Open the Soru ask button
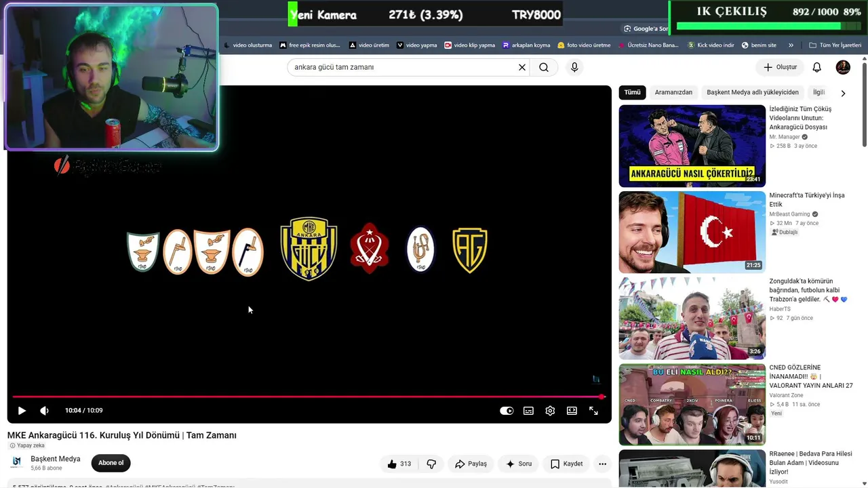The image size is (868, 488). [519, 464]
